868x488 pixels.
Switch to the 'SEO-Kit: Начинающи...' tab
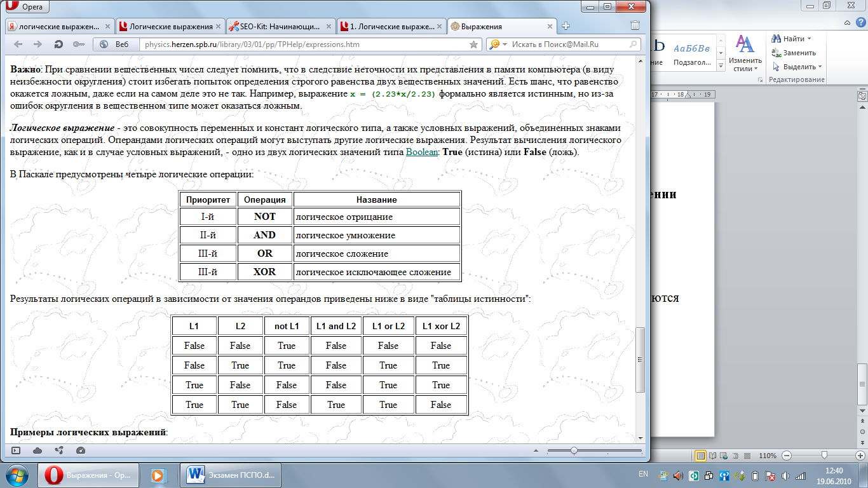click(281, 27)
